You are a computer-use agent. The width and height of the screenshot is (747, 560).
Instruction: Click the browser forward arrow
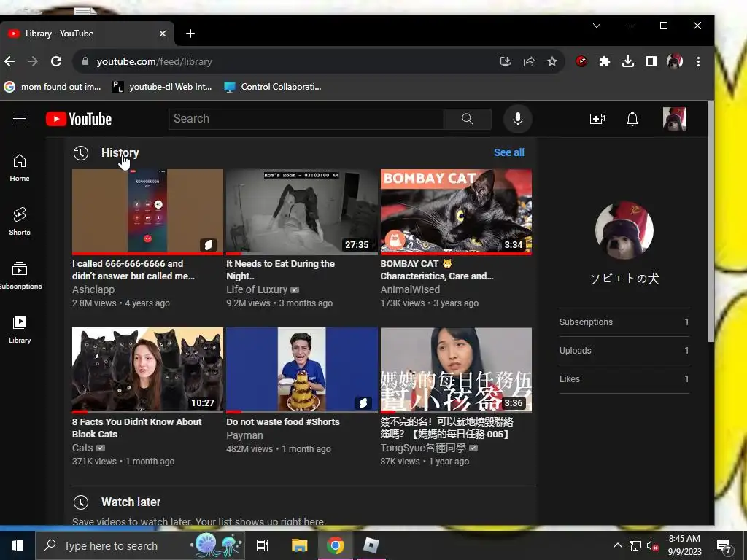32,61
